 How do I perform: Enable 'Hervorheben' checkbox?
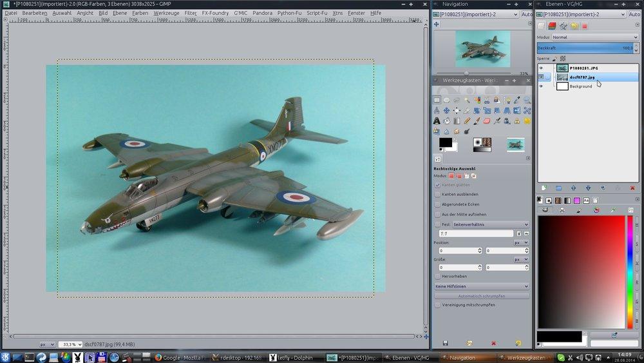point(437,276)
